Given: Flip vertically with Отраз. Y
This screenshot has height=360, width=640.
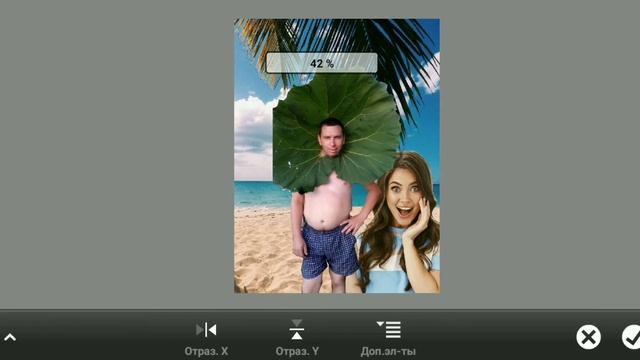Looking at the screenshot, I should click(297, 338).
